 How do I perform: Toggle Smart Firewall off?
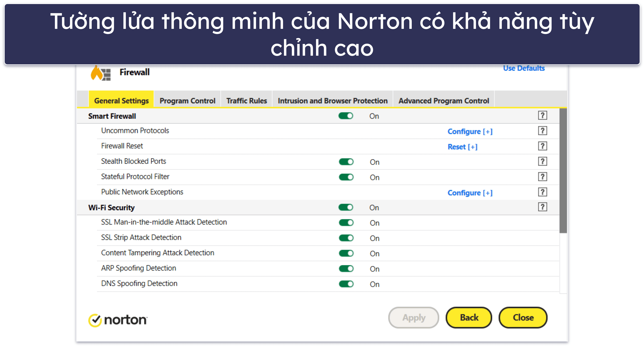tap(345, 116)
